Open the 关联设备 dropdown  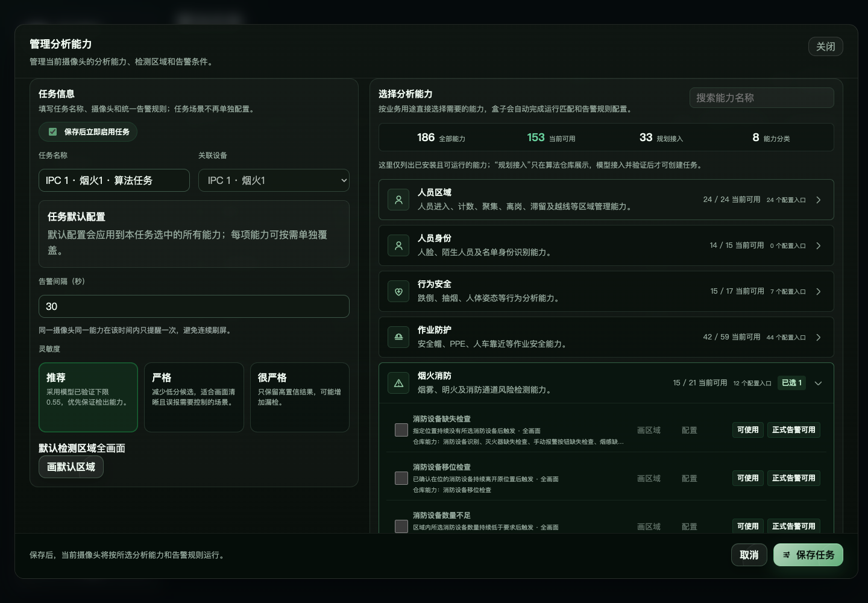[x=274, y=180]
